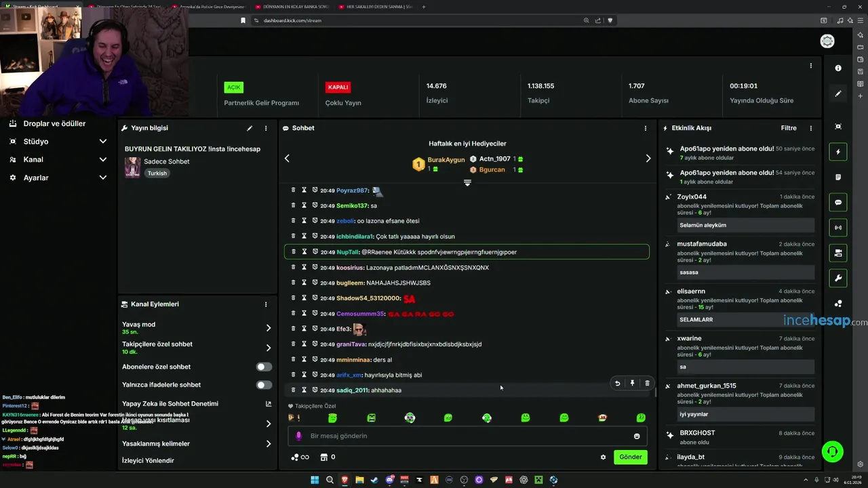Open Yapay Zeka ile Sohbet Denetimi link
The image size is (868, 488).
[x=197, y=404]
